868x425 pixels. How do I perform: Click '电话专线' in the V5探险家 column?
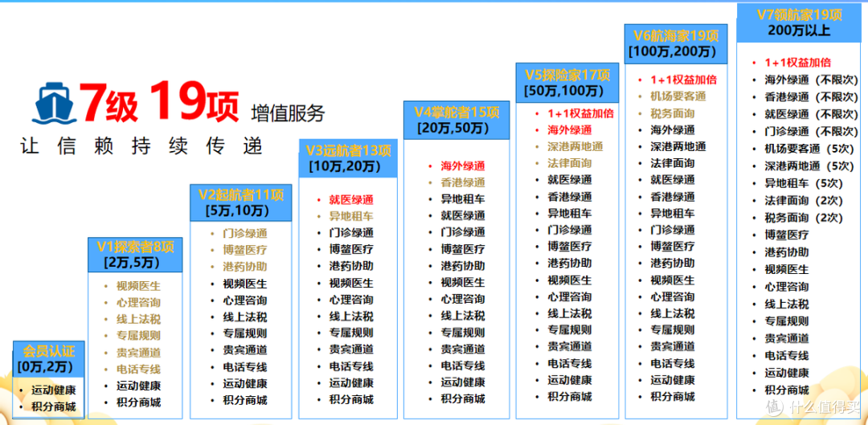[x=570, y=364]
